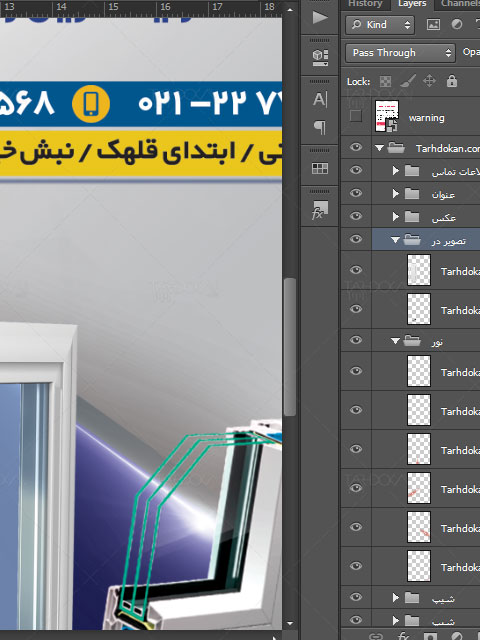Click layer style fx icon at Layers panel bottom

click(403, 636)
